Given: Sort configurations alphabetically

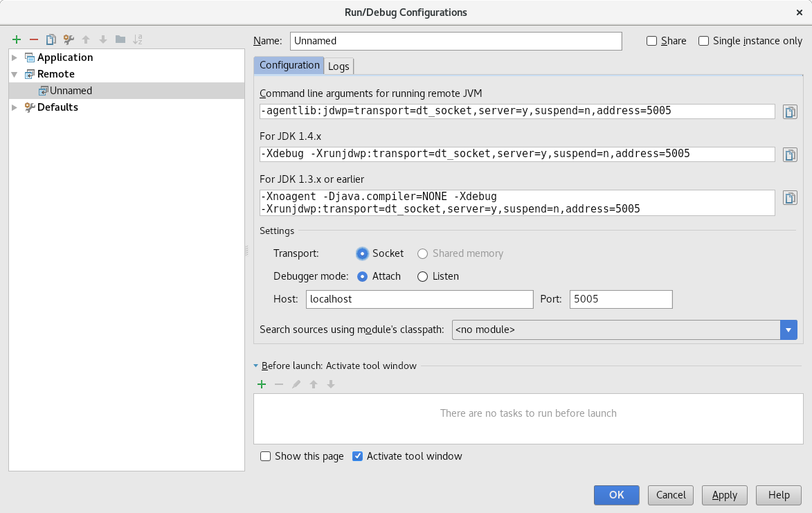Looking at the screenshot, I should pyautogui.click(x=136, y=39).
